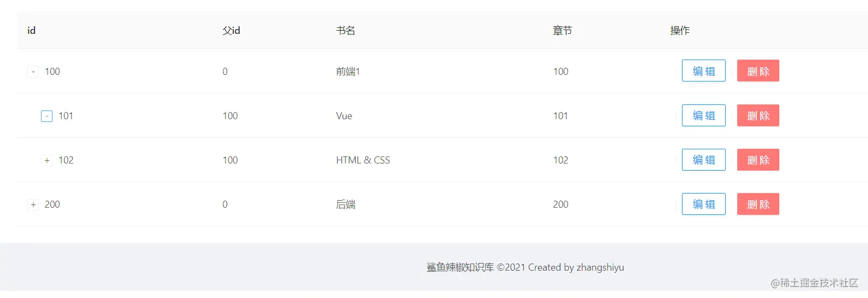Click chapter value 101 in the Vue row
Screen dimensions: 868x298
tap(560, 116)
